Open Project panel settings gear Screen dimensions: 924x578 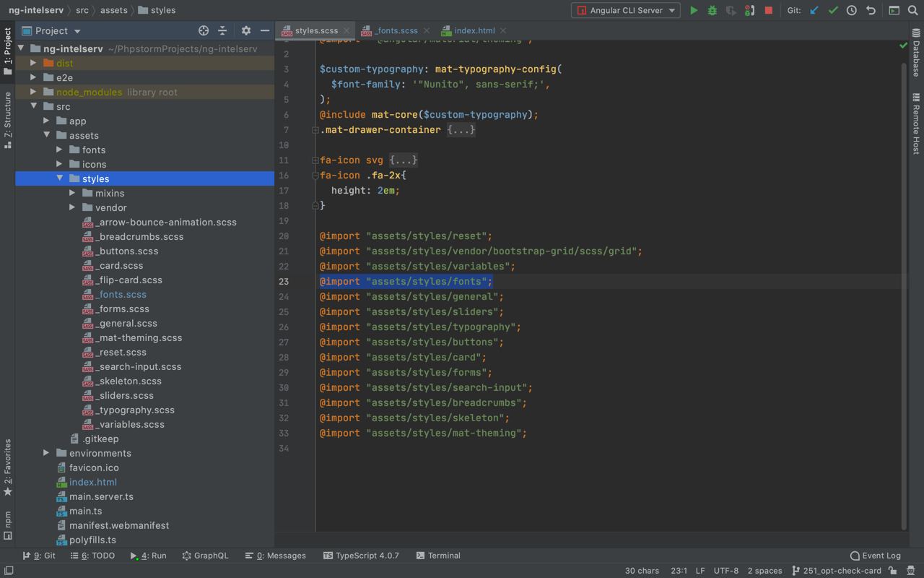(246, 30)
